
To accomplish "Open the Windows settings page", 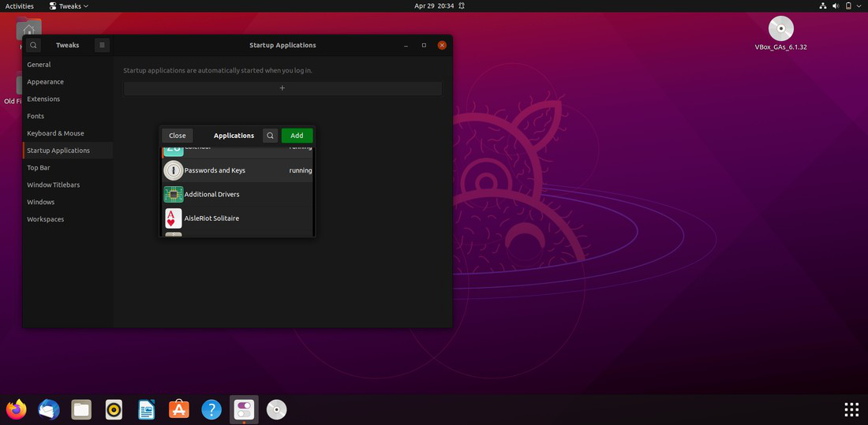I will pos(68,202).
